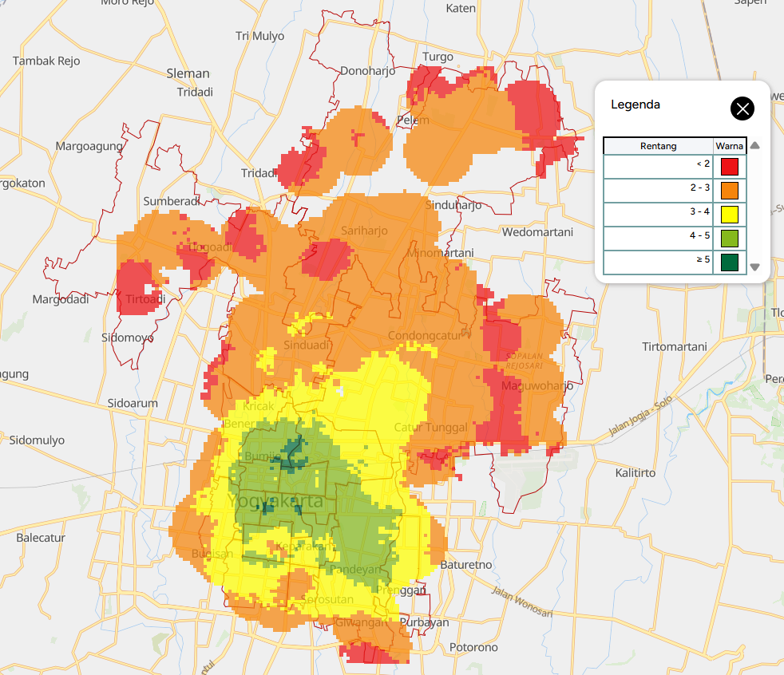Click the Donoharjo map label
The width and height of the screenshot is (784, 675).
tap(367, 71)
